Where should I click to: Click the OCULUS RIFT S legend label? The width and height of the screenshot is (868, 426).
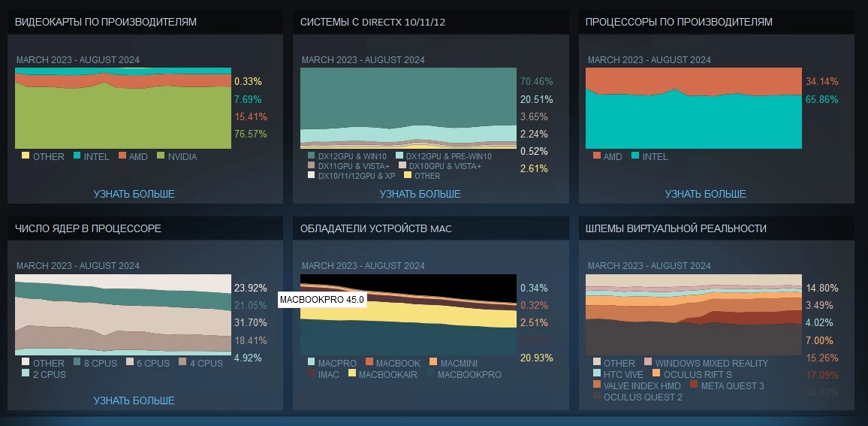click(x=698, y=374)
